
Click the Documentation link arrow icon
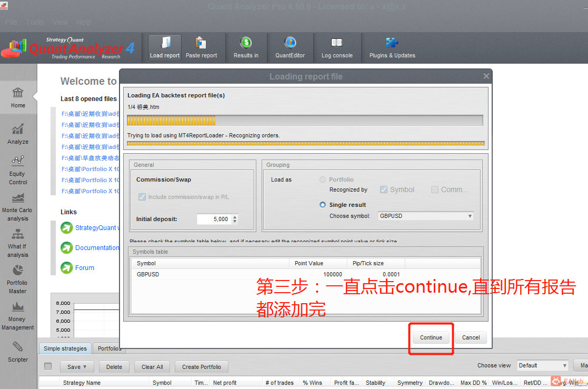coord(67,247)
